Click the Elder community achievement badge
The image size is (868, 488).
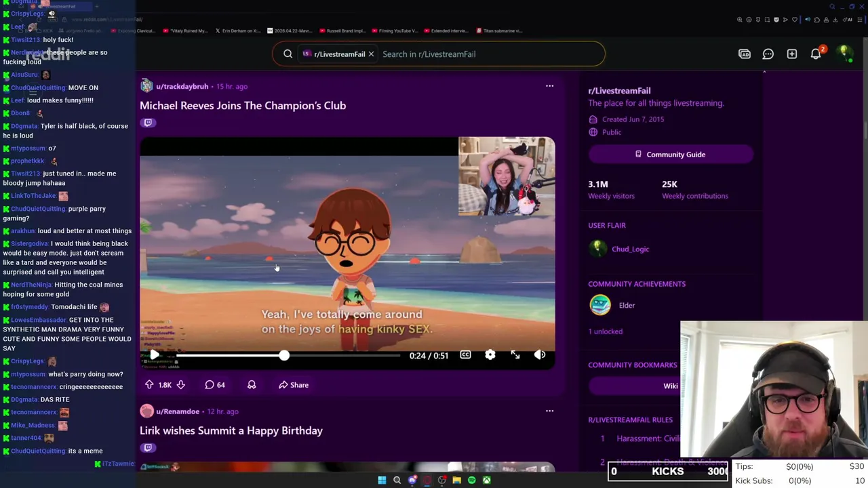600,305
